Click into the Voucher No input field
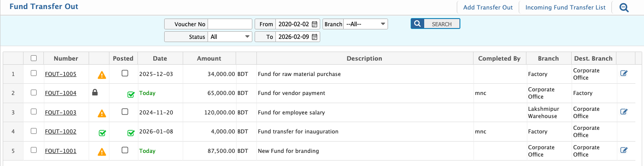 pos(230,24)
